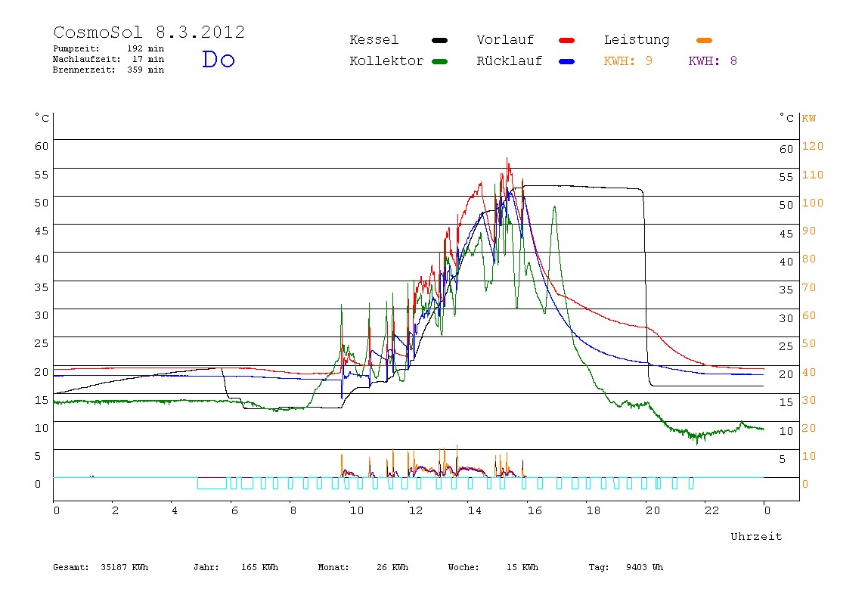868x614 pixels.
Task: Click the blue 'Do' weekday label
Action: pyautogui.click(x=218, y=59)
